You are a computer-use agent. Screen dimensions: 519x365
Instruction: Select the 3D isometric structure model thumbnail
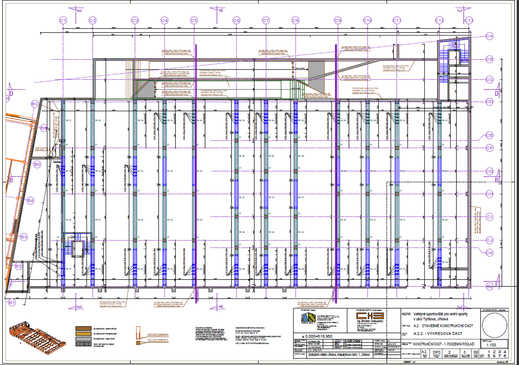[37, 335]
